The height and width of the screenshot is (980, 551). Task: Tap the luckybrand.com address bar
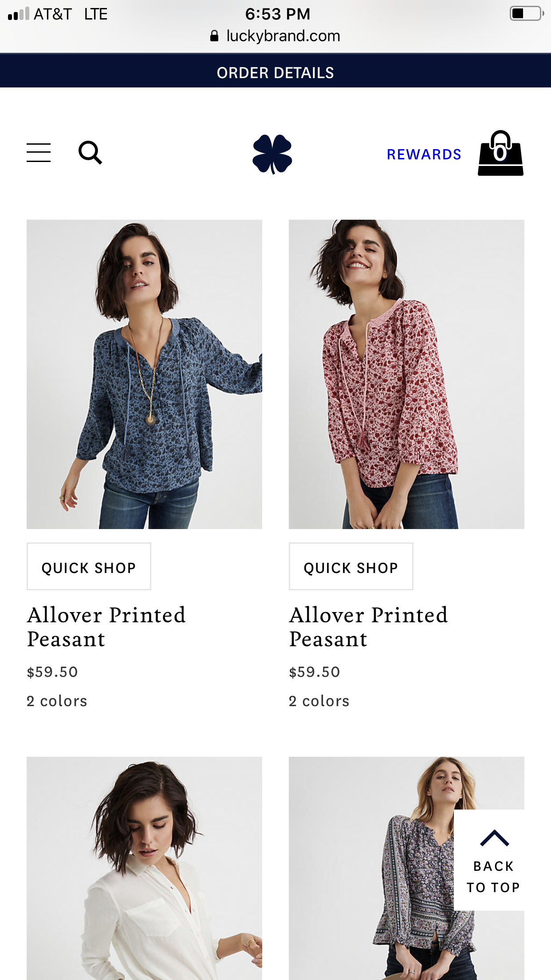tap(283, 36)
